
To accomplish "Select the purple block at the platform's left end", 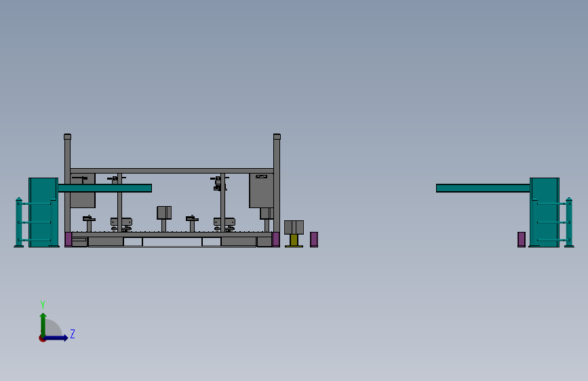I will [x=68, y=239].
